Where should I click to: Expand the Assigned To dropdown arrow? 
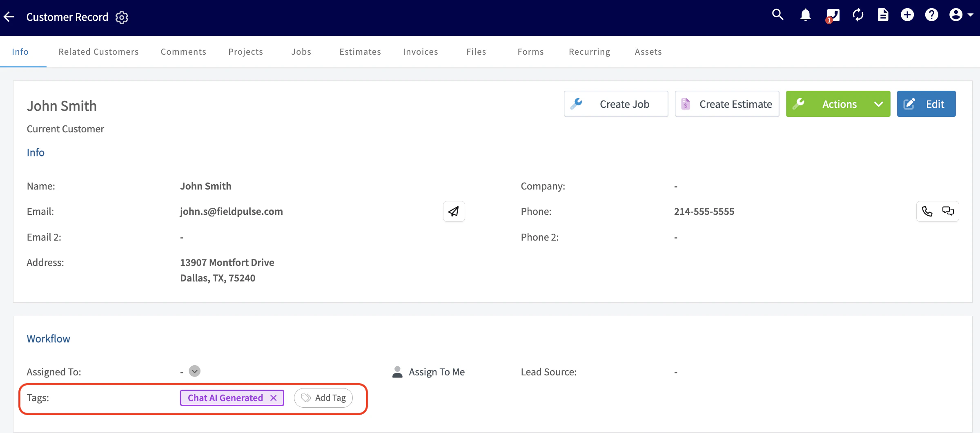[x=195, y=371]
